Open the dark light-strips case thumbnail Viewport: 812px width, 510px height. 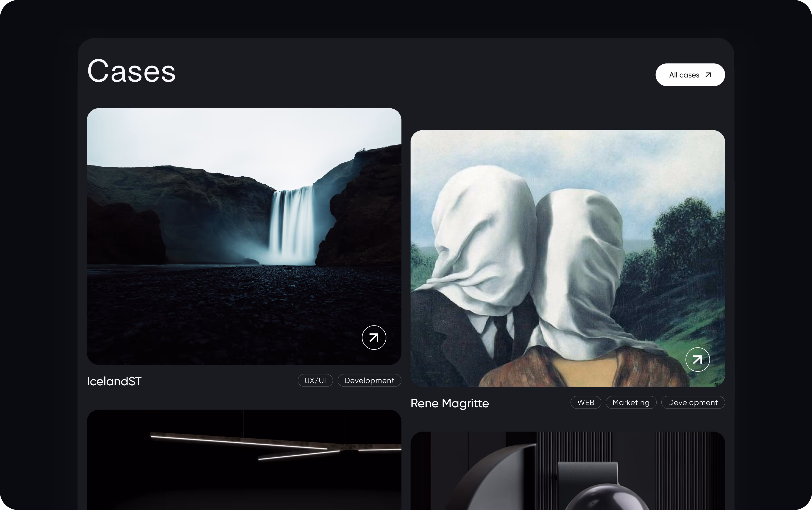tap(244, 460)
